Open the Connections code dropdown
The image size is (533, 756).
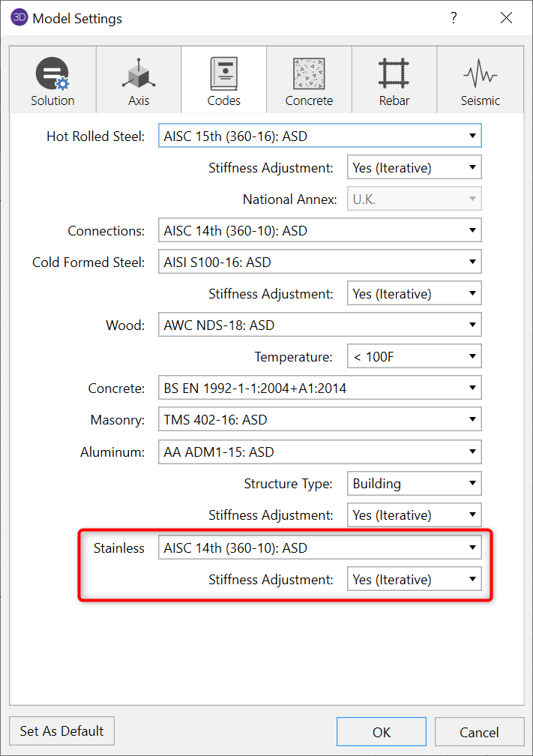click(319, 231)
